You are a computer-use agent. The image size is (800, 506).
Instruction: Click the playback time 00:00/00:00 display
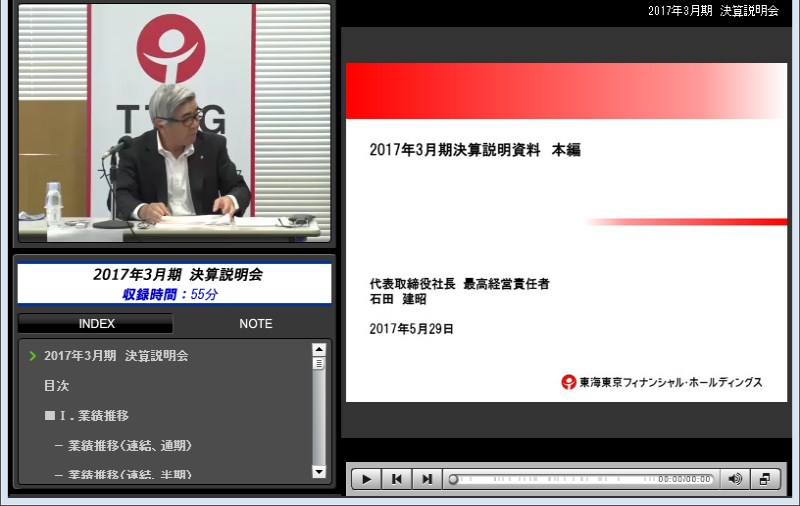pos(684,479)
